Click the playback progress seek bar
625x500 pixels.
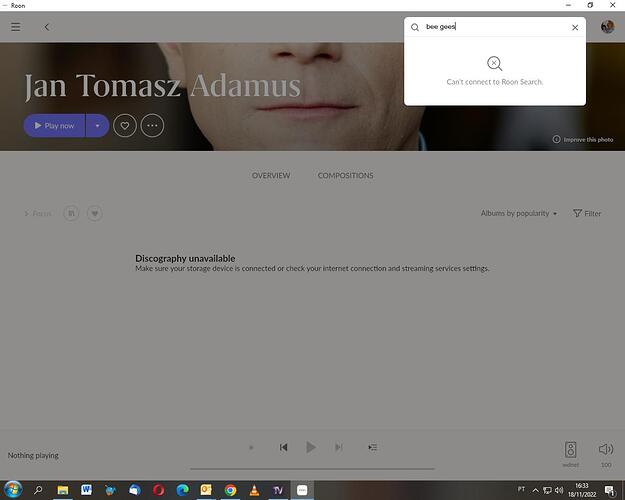point(312,469)
